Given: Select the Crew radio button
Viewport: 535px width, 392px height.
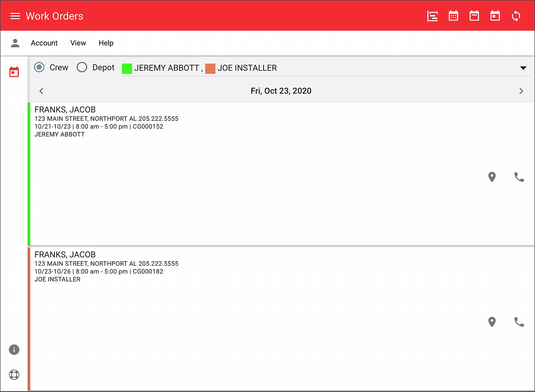Looking at the screenshot, I should coord(39,67).
